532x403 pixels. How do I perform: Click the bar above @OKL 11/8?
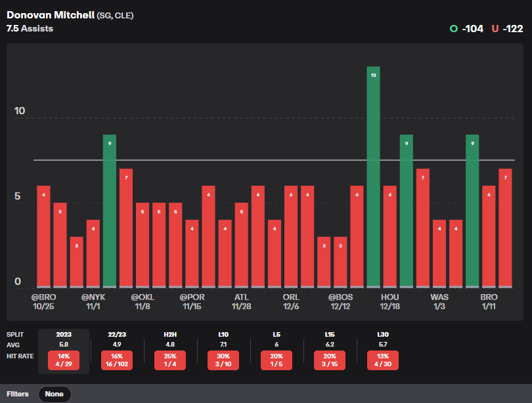(143, 245)
